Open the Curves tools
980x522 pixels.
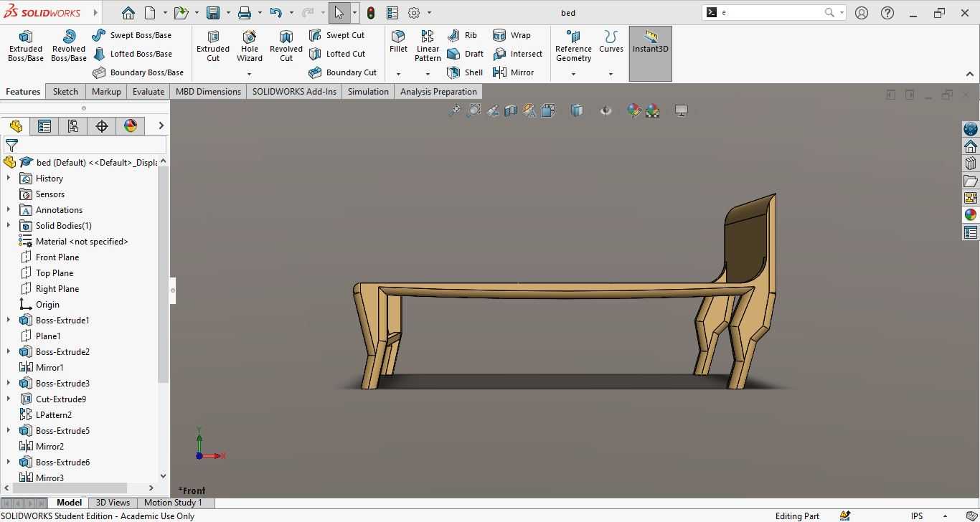click(x=611, y=42)
